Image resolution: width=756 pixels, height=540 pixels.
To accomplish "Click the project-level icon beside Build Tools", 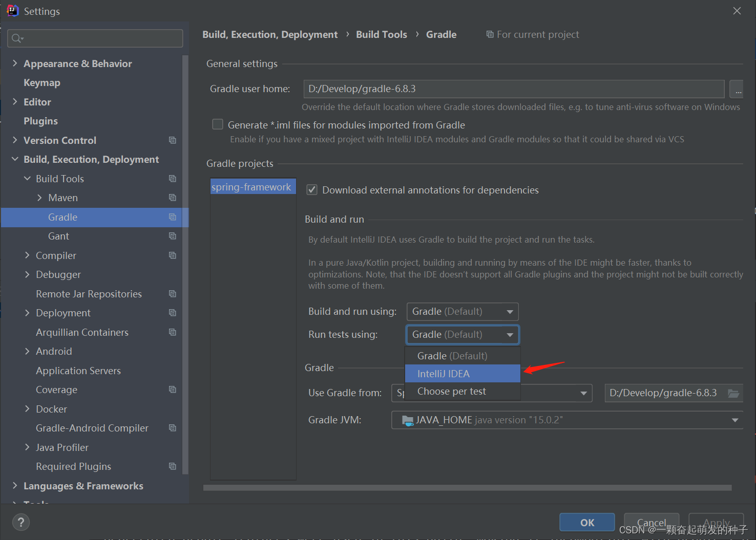I will [173, 179].
